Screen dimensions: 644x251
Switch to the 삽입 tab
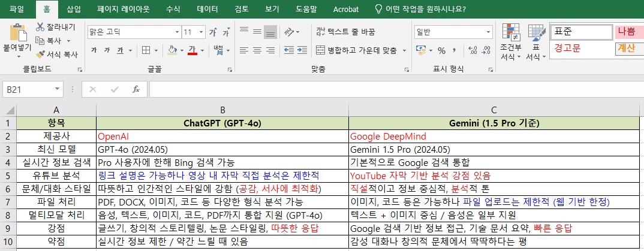pyautogui.click(x=74, y=9)
